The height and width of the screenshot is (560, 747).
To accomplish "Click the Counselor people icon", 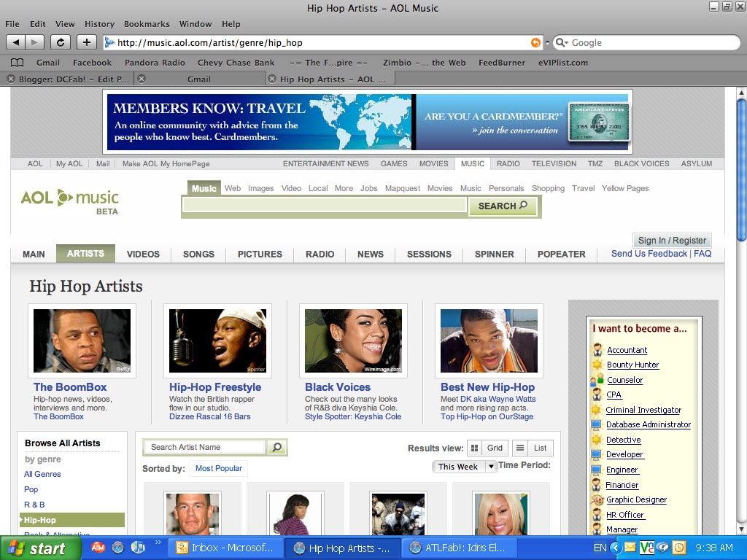I will point(597,380).
